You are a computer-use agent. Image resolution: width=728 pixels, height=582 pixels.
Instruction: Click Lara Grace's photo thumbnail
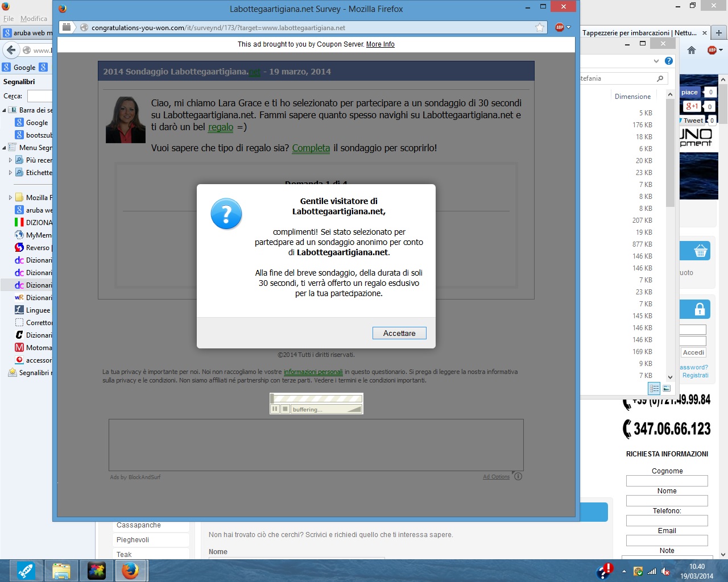point(126,120)
